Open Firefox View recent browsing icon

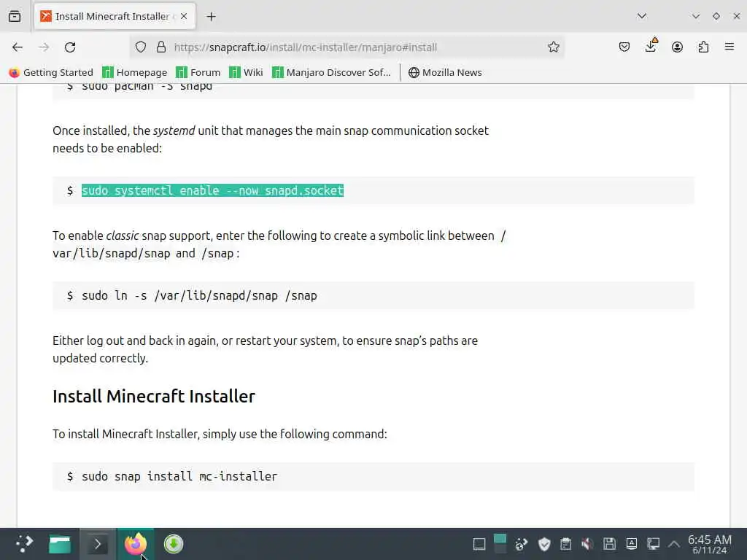15,16
